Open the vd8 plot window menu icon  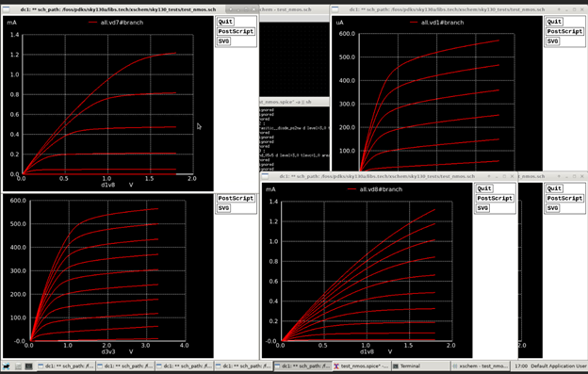click(265, 176)
